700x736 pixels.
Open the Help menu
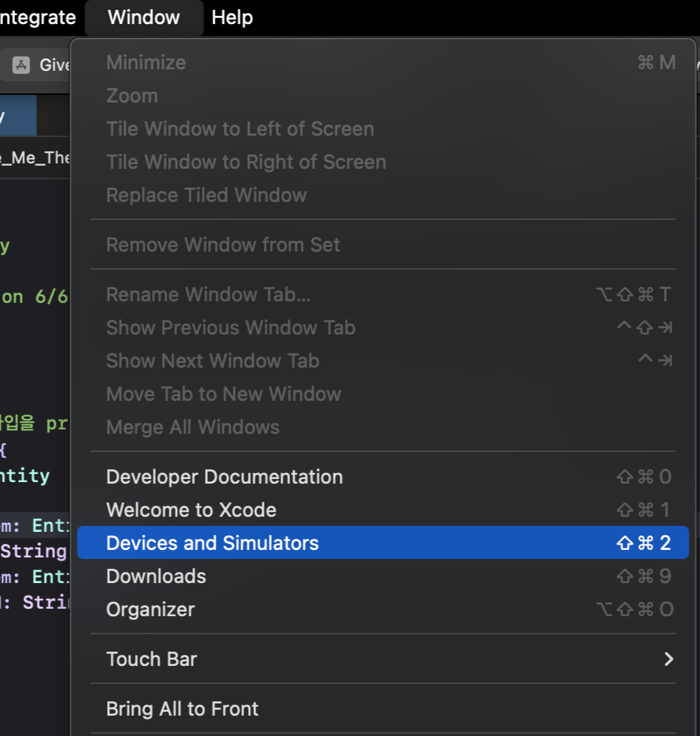point(232,18)
